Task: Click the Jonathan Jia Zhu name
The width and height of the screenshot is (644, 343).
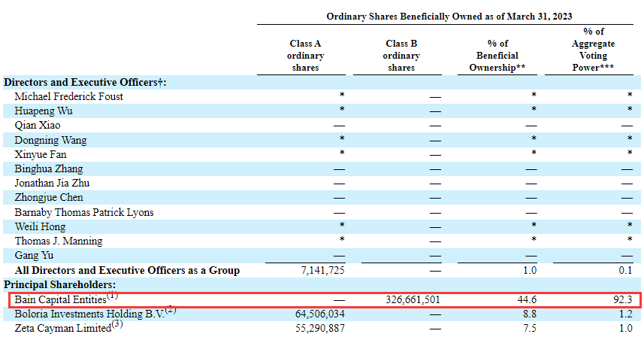Action: (52, 184)
